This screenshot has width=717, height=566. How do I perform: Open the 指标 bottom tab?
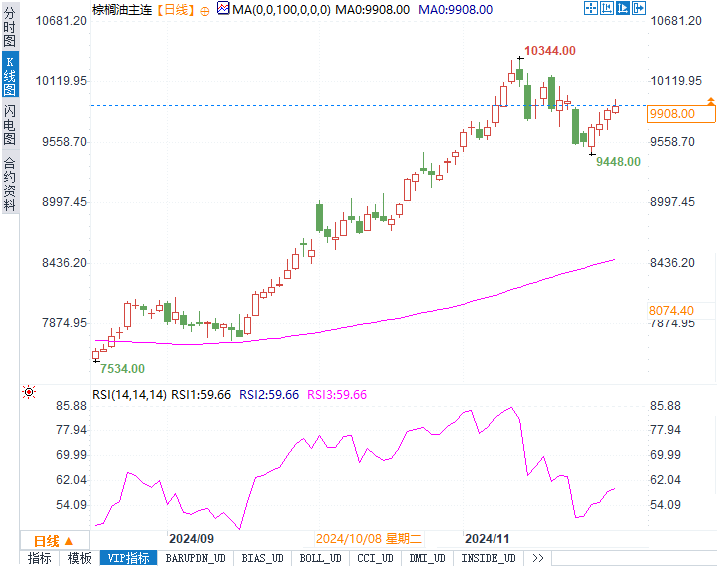click(x=39, y=558)
